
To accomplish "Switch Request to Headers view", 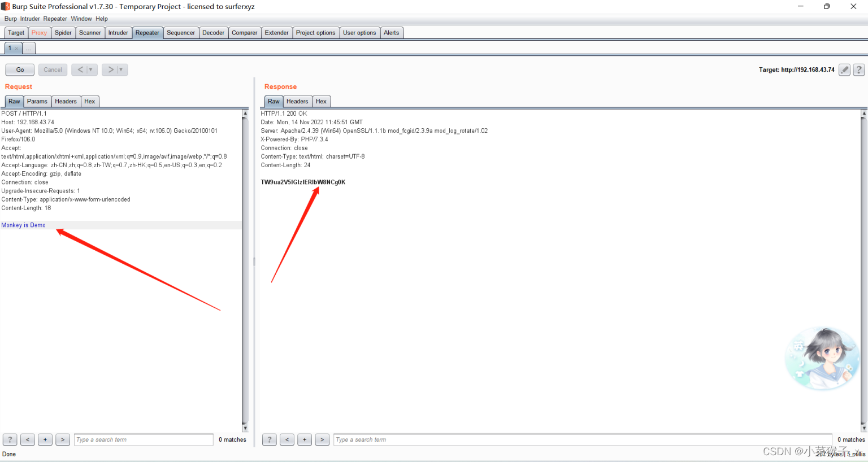I will pos(66,101).
